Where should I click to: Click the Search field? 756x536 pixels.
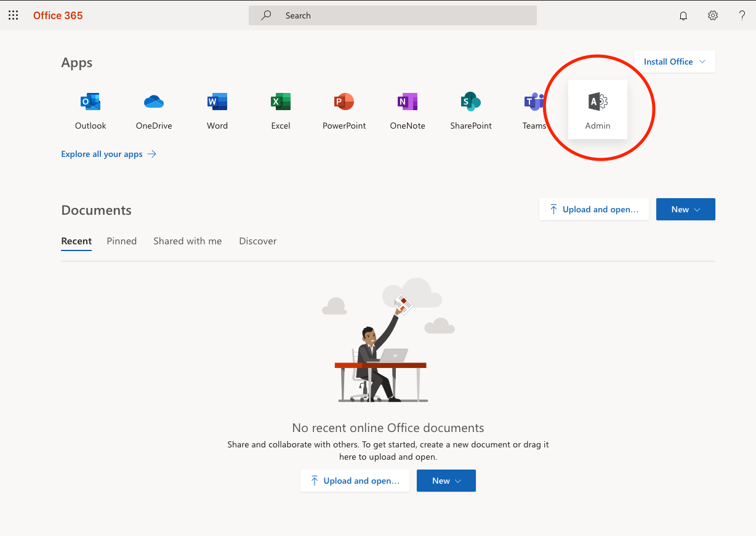point(392,15)
